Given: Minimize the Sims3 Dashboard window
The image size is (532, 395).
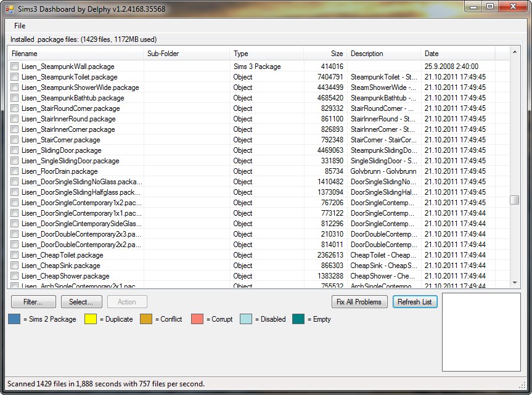Looking at the screenshot, I should click(x=474, y=6).
